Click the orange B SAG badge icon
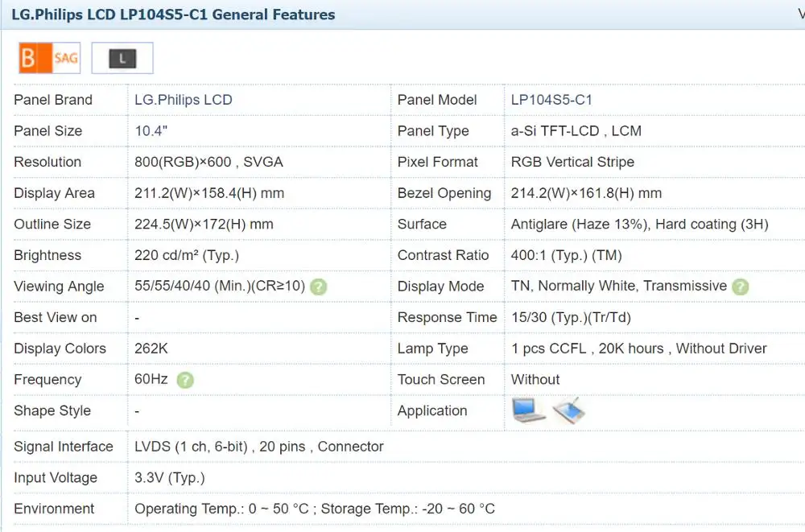The height and width of the screenshot is (532, 805). (50, 58)
